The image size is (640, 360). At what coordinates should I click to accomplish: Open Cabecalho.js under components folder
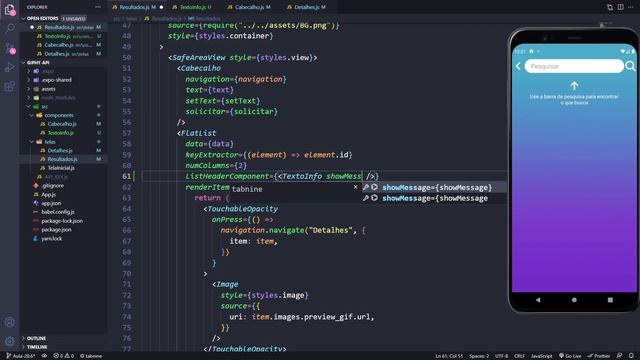(x=62, y=124)
